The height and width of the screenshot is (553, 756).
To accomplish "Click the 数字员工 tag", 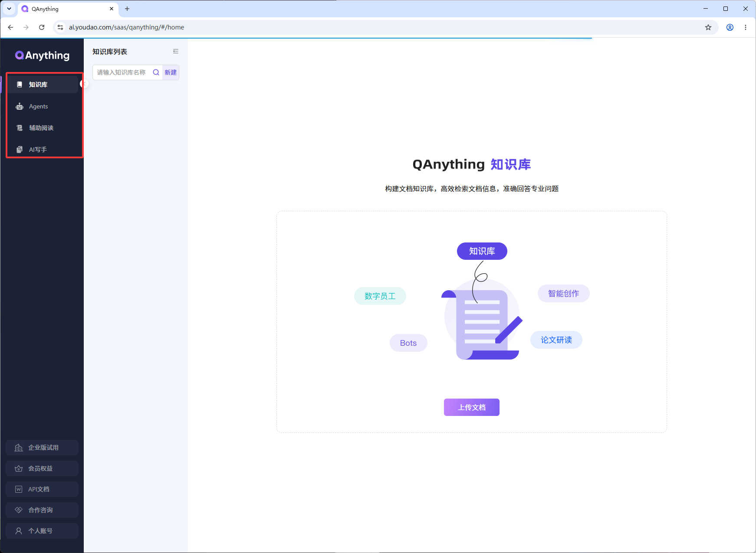I will pos(380,296).
